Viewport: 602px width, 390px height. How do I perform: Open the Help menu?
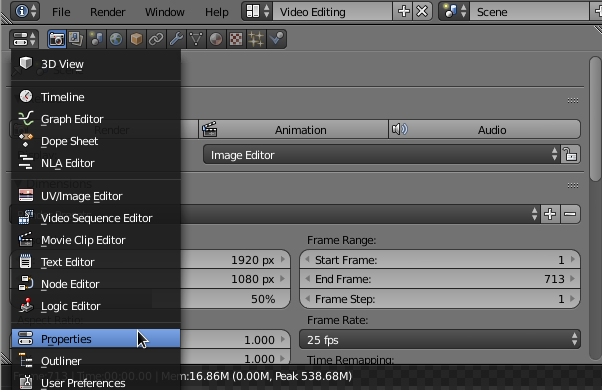[217, 12]
